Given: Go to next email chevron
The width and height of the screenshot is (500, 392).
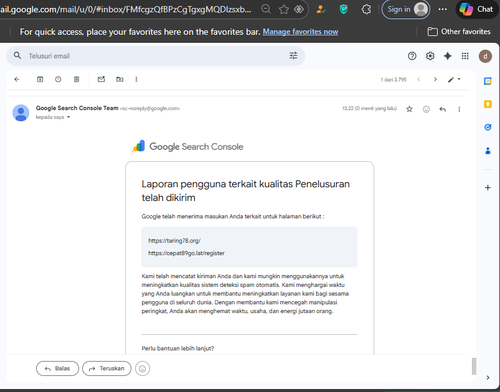Looking at the screenshot, I should [x=435, y=79].
